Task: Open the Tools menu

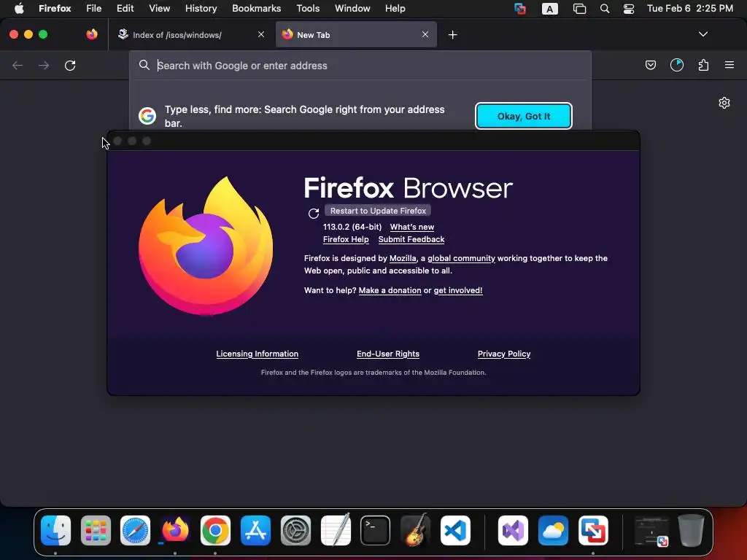Action: (x=308, y=9)
